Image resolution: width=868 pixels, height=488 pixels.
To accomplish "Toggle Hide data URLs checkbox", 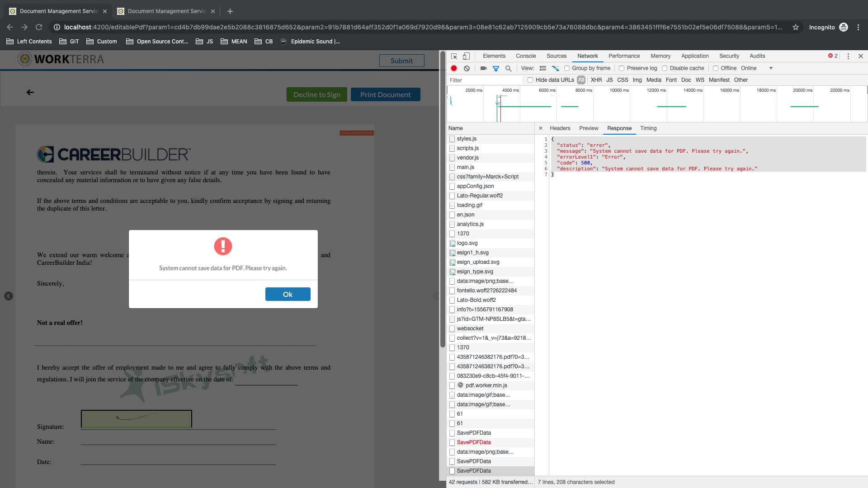I will coord(530,80).
